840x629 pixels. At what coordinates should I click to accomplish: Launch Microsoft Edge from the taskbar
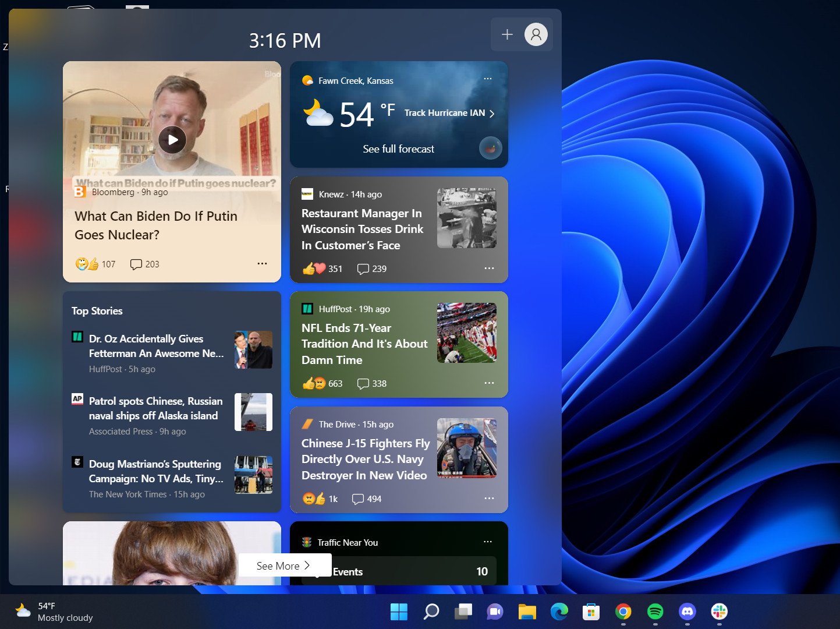click(559, 612)
